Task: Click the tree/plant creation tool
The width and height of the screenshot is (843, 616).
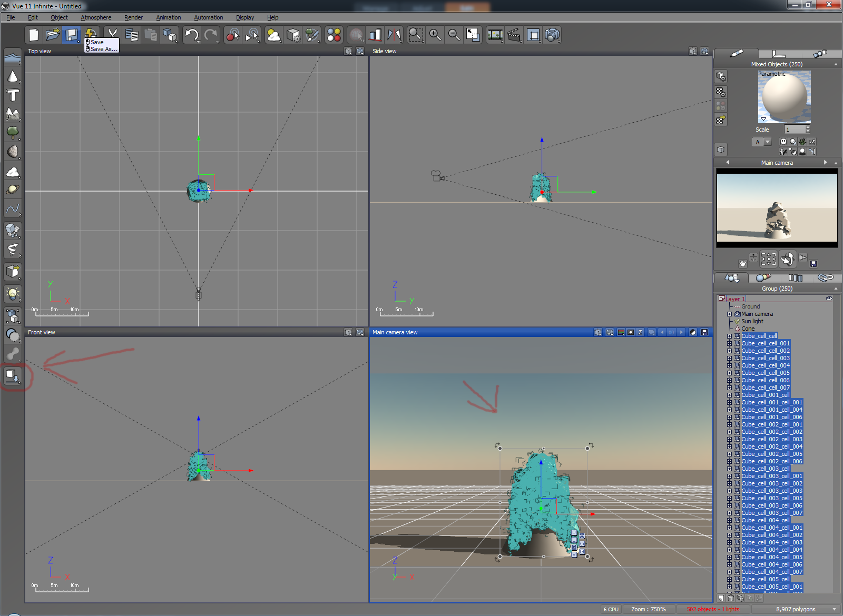Action: (x=13, y=133)
